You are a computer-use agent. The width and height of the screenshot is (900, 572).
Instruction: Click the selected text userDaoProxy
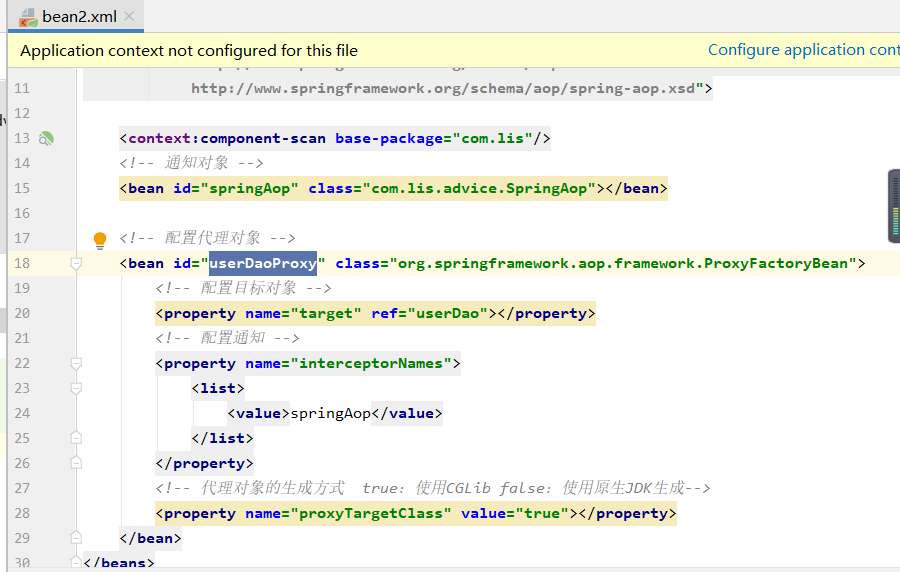coord(263,263)
